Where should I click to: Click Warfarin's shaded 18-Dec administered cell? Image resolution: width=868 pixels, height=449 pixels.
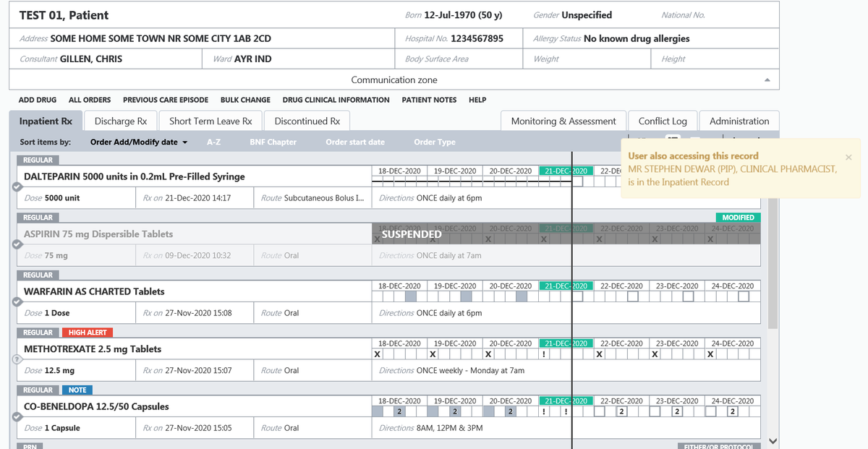click(411, 296)
